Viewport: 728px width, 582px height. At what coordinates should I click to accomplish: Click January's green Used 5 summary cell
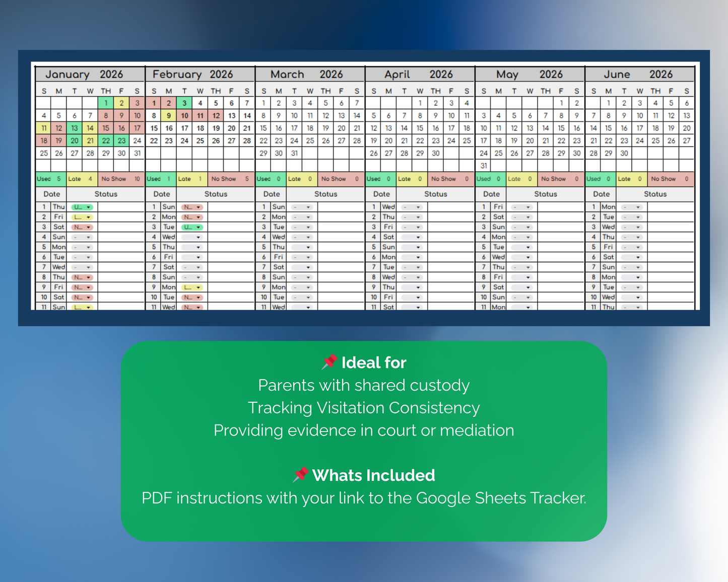pyautogui.click(x=51, y=179)
